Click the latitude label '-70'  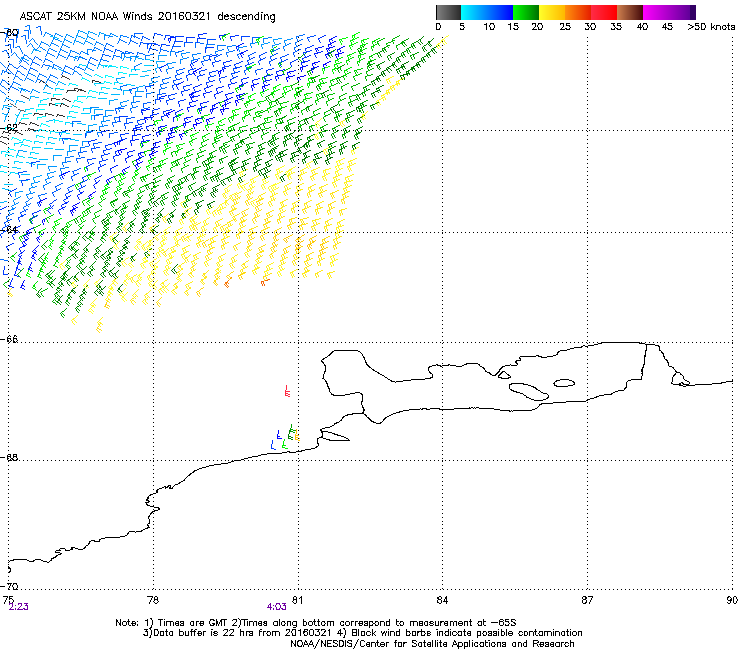tap(9, 587)
